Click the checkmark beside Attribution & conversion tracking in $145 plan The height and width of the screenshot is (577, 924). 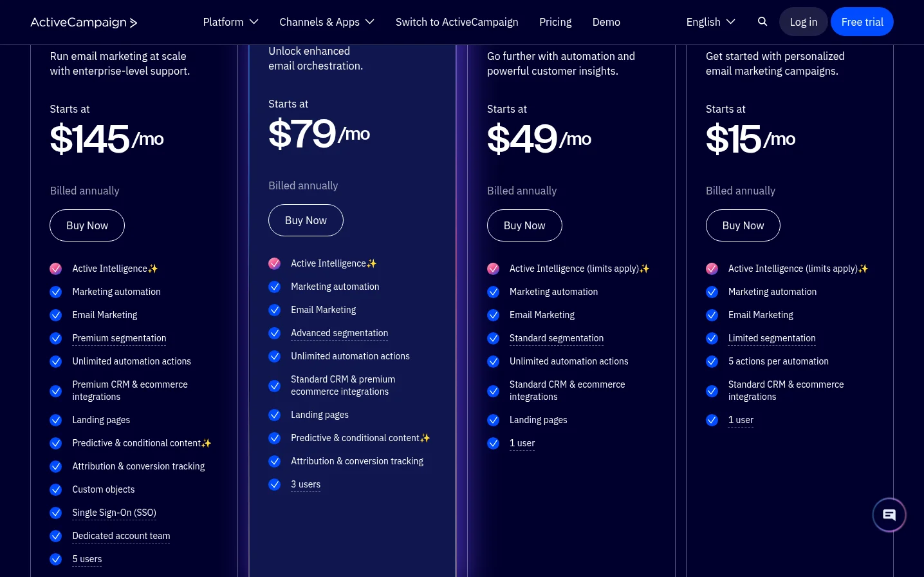click(x=56, y=466)
